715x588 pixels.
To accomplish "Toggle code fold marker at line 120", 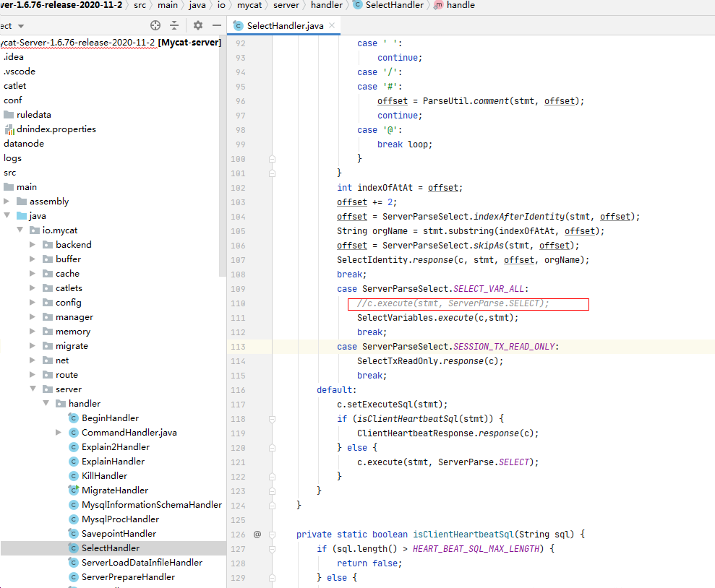I will pos(273,448).
